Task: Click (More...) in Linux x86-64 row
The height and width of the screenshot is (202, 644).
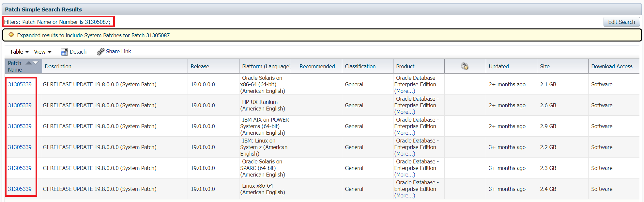Action: click(405, 195)
